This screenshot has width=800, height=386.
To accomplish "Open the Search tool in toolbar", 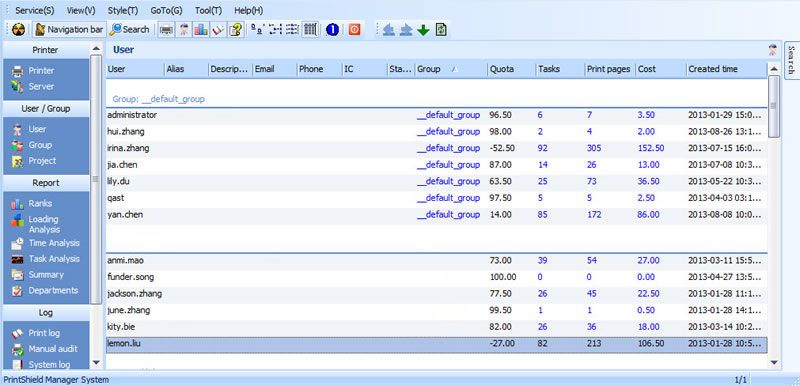I will (x=130, y=30).
